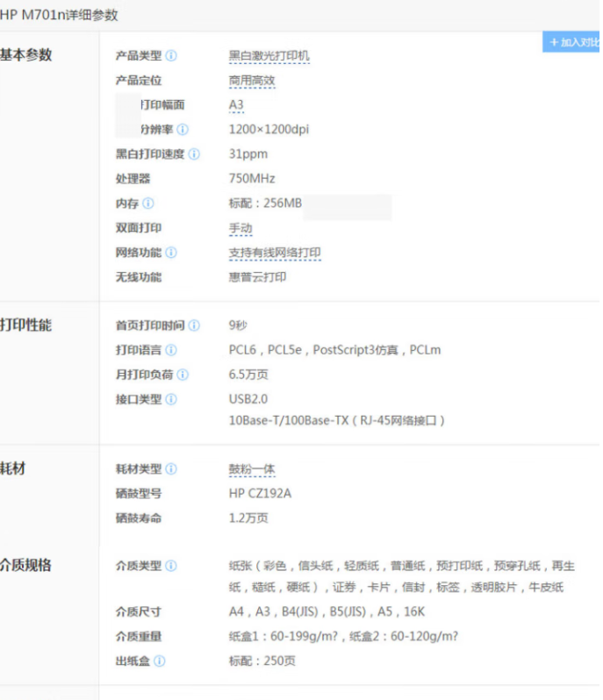Click the 鼓粉一体 consumable type link
This screenshot has height=700, width=603.
coord(252,469)
